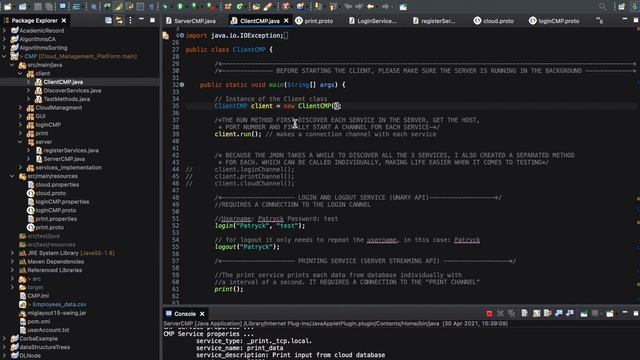Image resolution: width=640 pixels, height=360 pixels.
Task: Click the New Java Package toolbar icon
Action: (228, 6)
